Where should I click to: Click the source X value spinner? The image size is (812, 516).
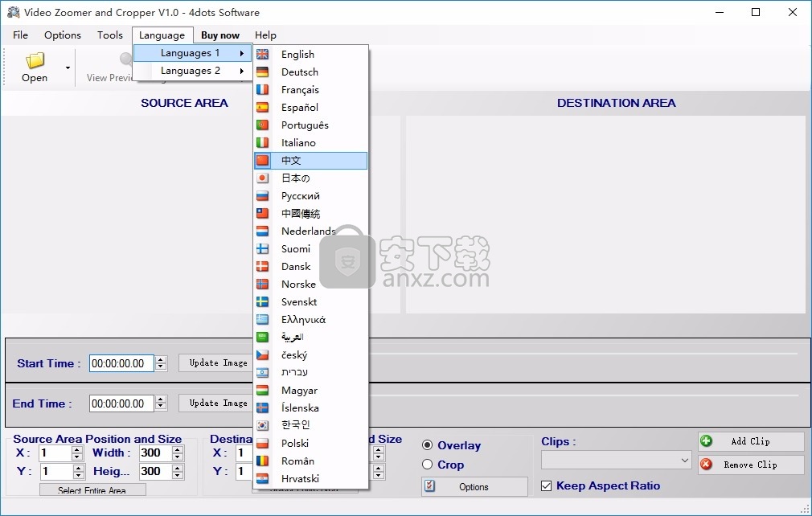click(77, 453)
